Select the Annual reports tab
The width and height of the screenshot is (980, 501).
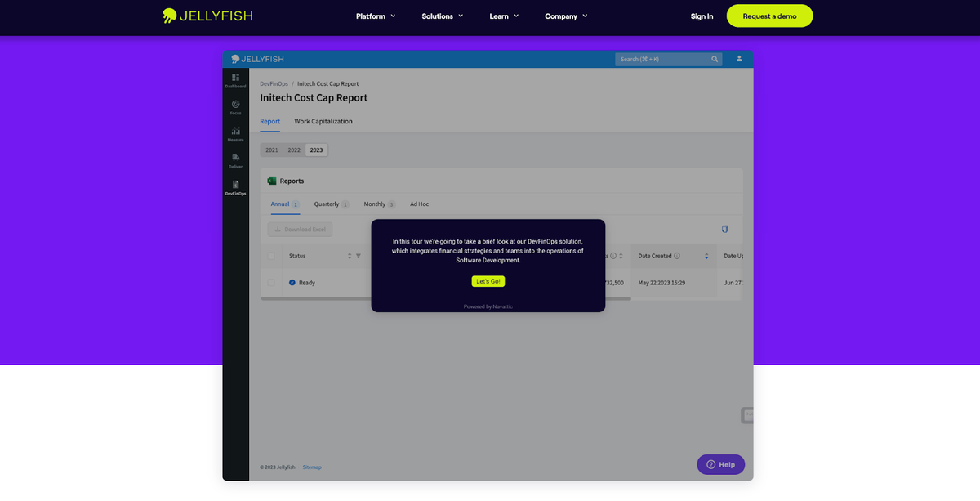tap(285, 204)
